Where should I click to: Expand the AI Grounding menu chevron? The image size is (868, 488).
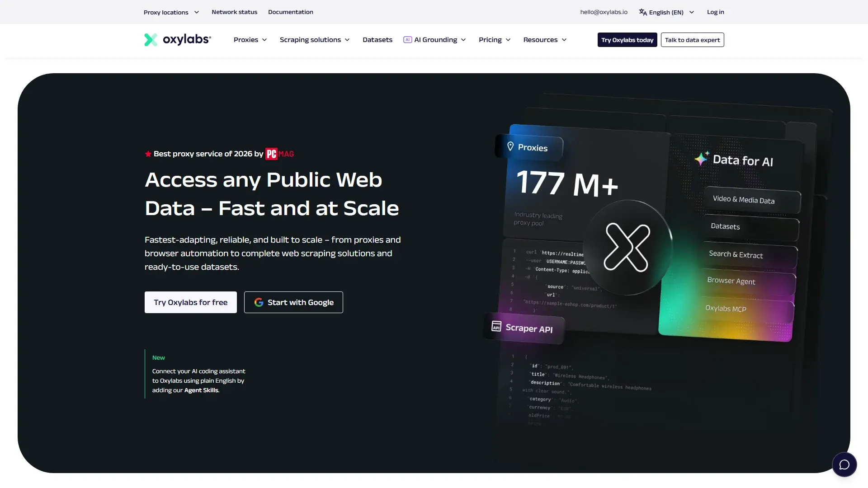pyautogui.click(x=463, y=40)
